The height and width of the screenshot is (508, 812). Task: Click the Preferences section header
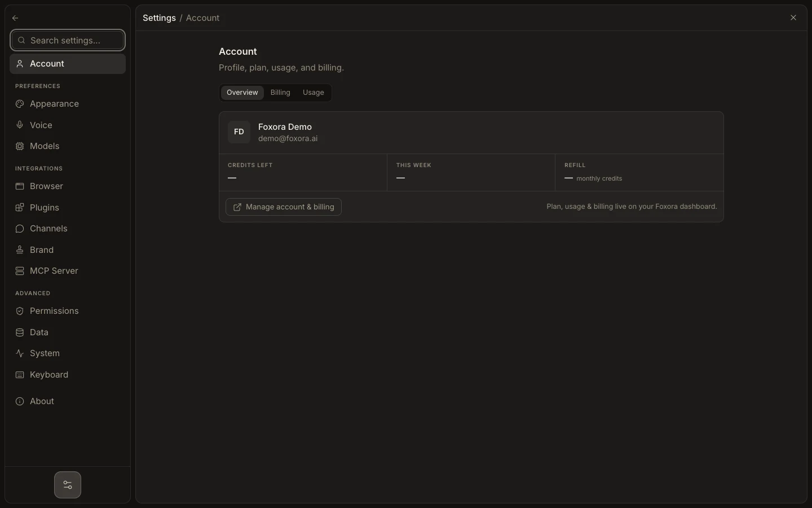click(x=38, y=86)
